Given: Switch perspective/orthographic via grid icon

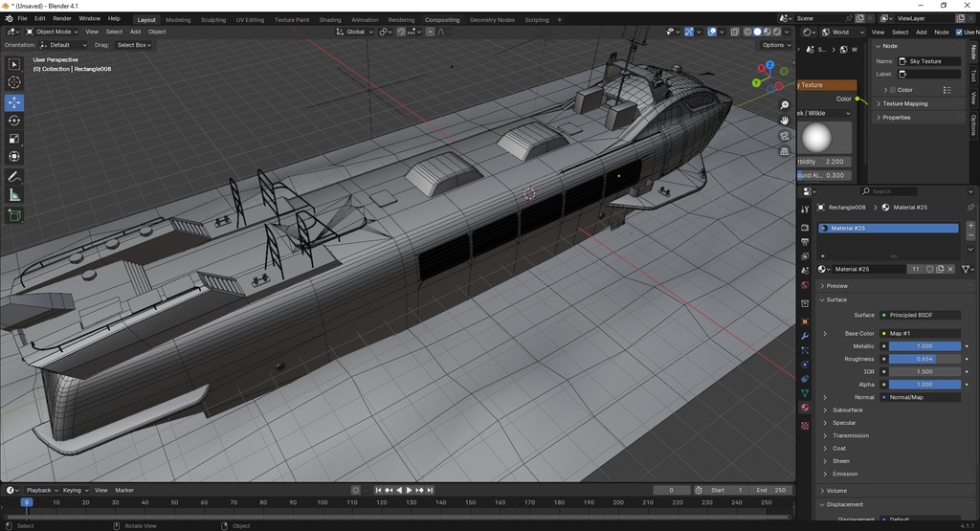Looking at the screenshot, I should click(785, 151).
